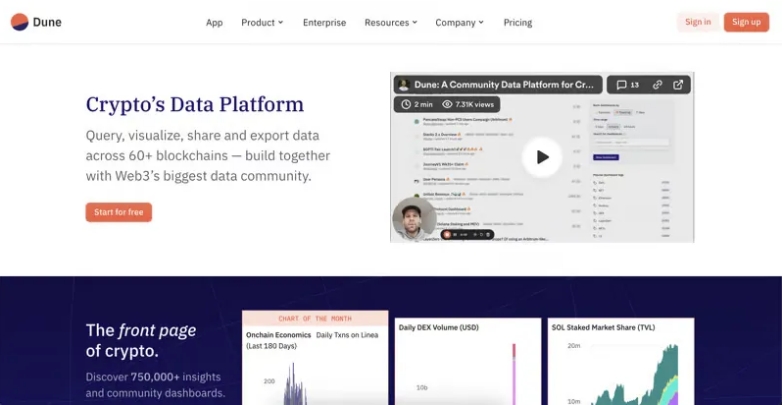The image size is (784, 405).
Task: Click the presenter webcam bubble
Action: point(414,219)
